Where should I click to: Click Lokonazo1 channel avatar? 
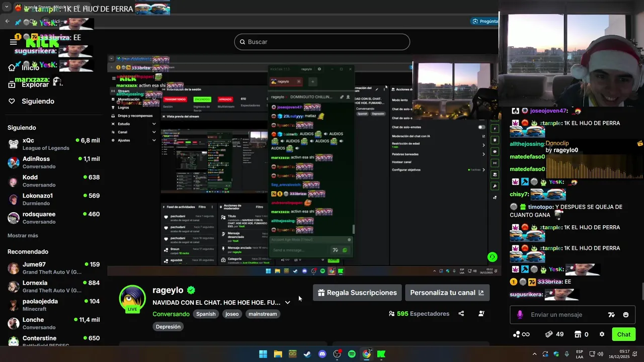14,199
